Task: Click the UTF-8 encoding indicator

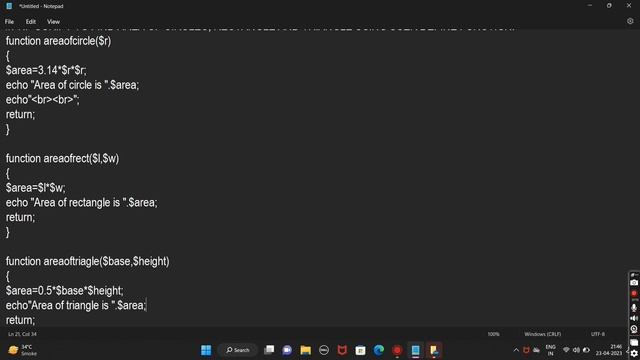Action: click(x=598, y=334)
